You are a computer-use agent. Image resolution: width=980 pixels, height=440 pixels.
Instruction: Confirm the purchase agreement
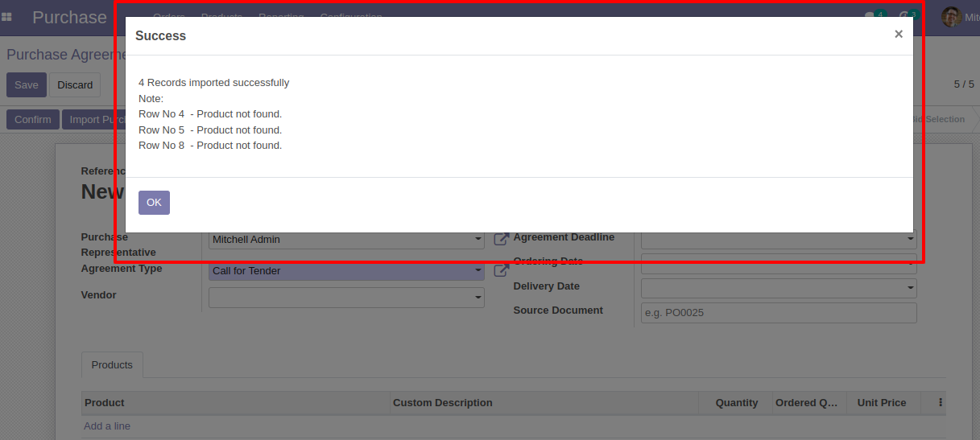pyautogui.click(x=33, y=120)
